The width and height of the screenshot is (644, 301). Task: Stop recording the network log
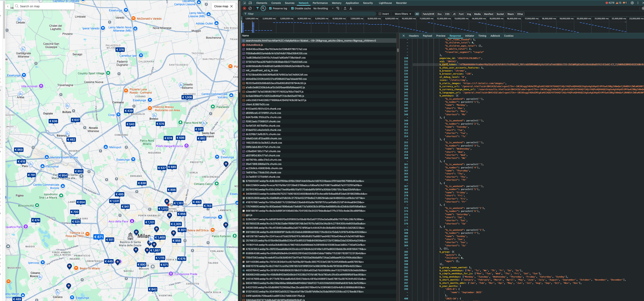(x=244, y=8)
